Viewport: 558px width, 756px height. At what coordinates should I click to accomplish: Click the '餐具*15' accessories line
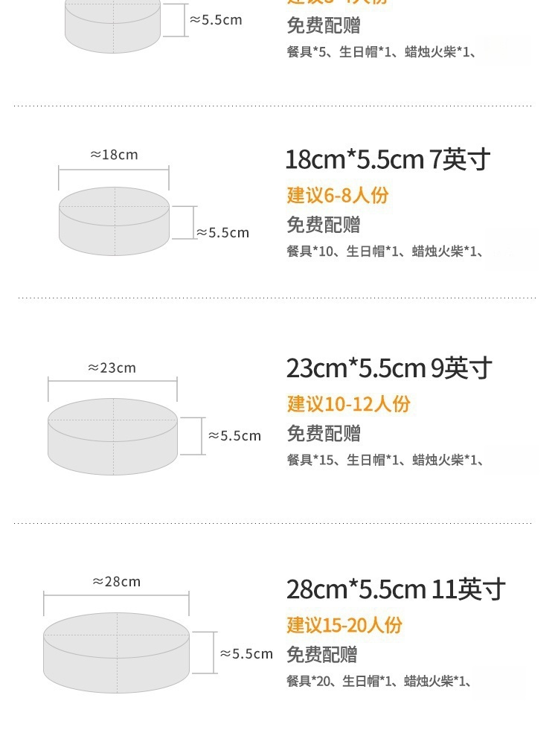(x=385, y=460)
